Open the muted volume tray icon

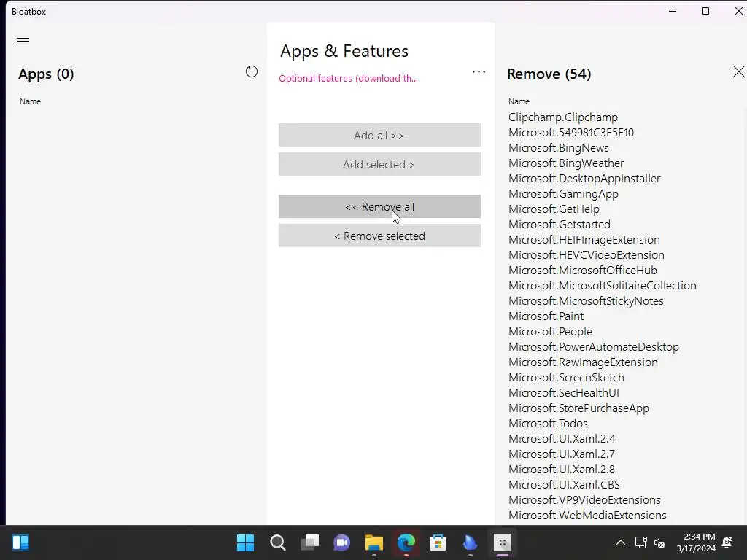659,542
